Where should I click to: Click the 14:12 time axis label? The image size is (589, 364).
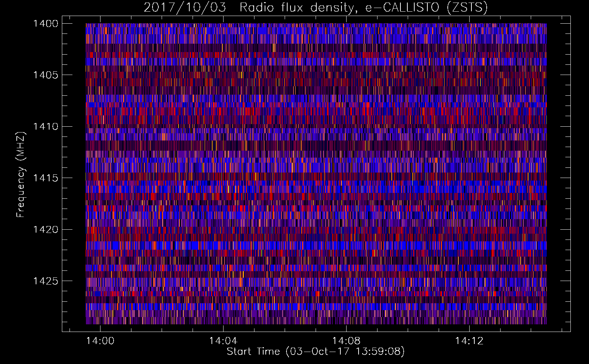[469, 341]
